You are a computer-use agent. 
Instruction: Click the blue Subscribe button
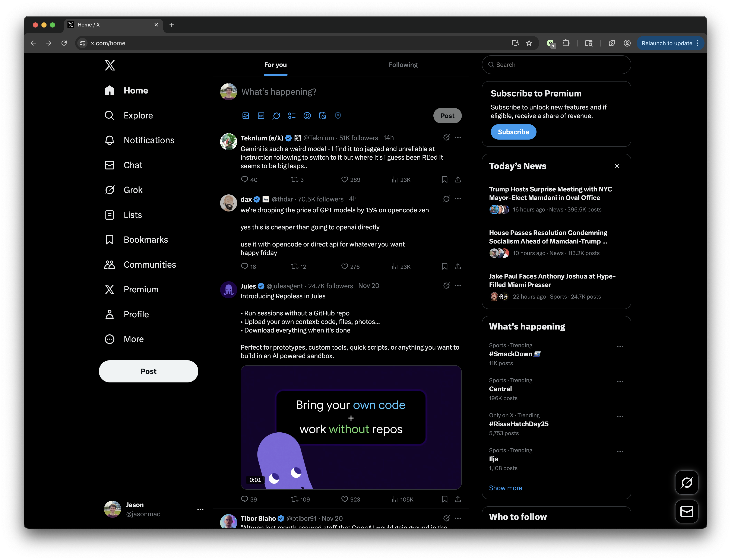click(x=513, y=132)
